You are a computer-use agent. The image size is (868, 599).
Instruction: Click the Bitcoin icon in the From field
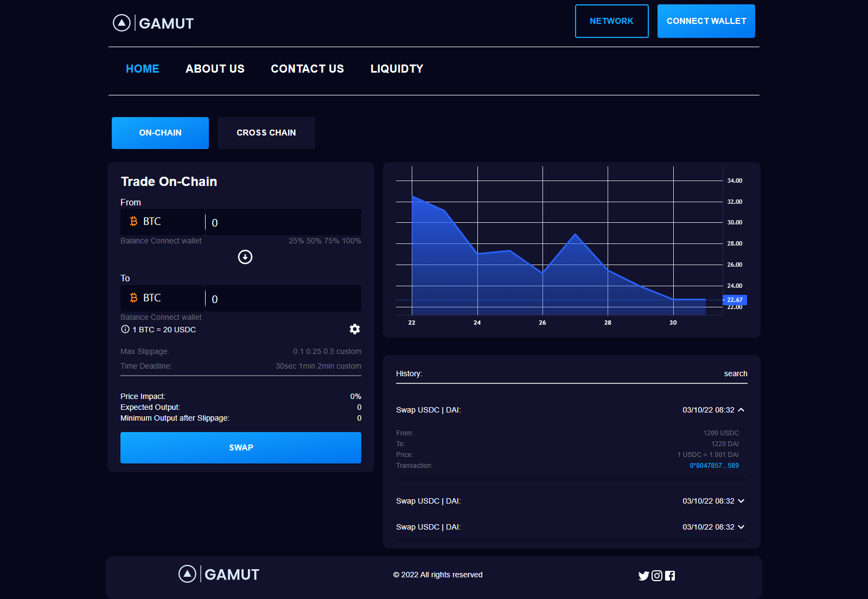pyautogui.click(x=133, y=221)
